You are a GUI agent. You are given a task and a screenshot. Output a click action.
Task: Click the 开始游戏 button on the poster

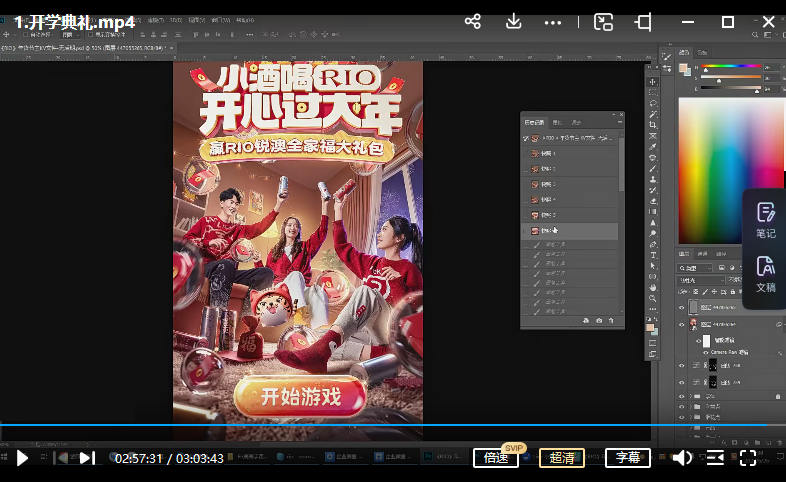pyautogui.click(x=301, y=396)
